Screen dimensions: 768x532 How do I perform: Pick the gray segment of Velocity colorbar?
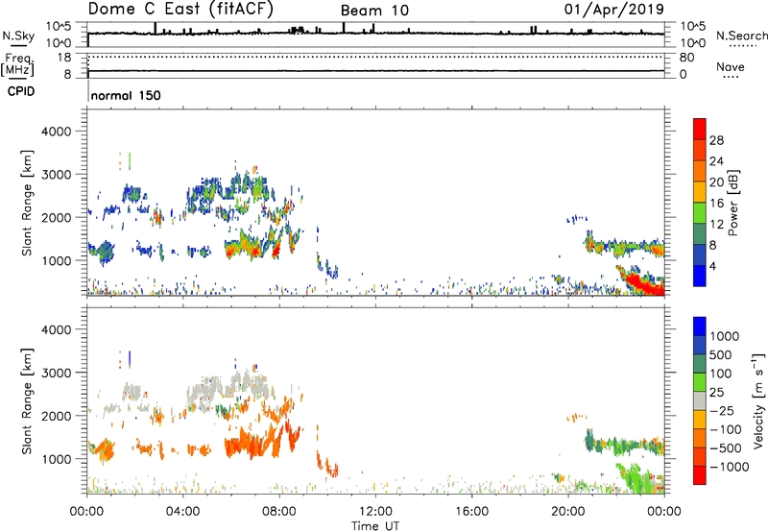coord(700,401)
